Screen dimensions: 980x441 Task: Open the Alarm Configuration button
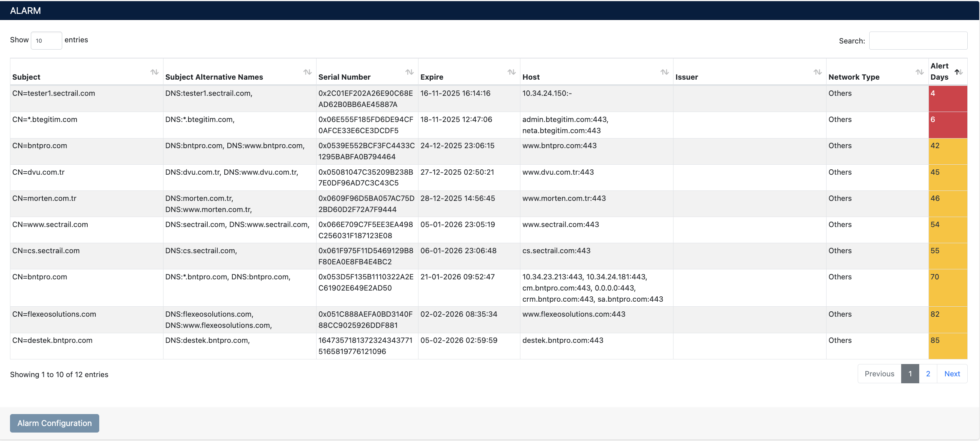click(55, 423)
